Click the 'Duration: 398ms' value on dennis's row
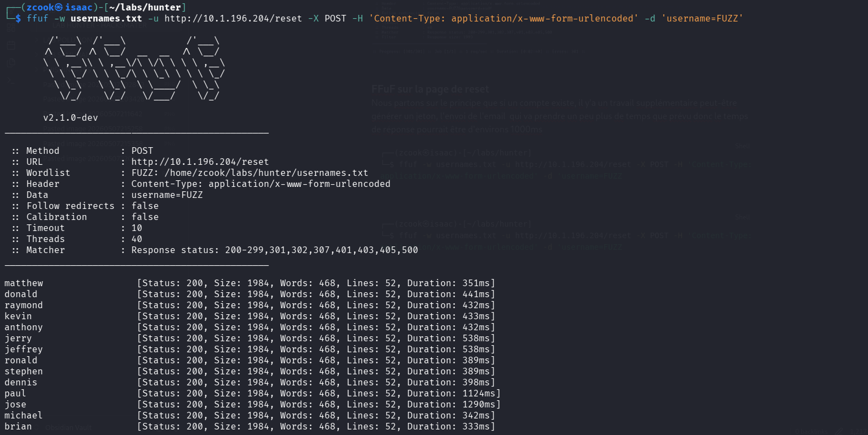The height and width of the screenshot is (435, 868). [x=449, y=383]
